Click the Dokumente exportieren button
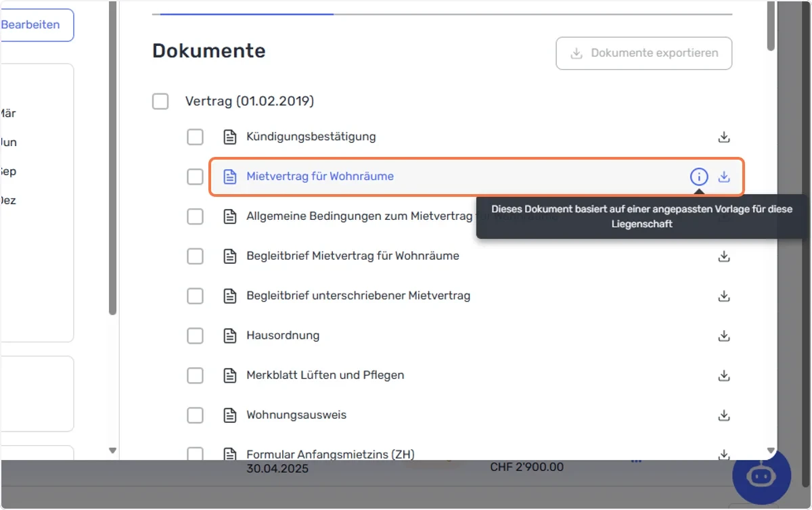 (x=644, y=53)
